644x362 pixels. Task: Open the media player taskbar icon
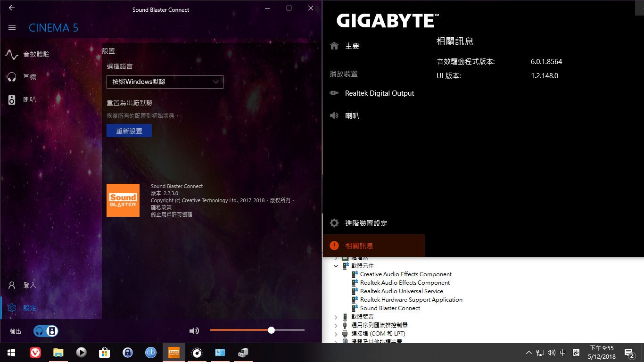pos(82,353)
